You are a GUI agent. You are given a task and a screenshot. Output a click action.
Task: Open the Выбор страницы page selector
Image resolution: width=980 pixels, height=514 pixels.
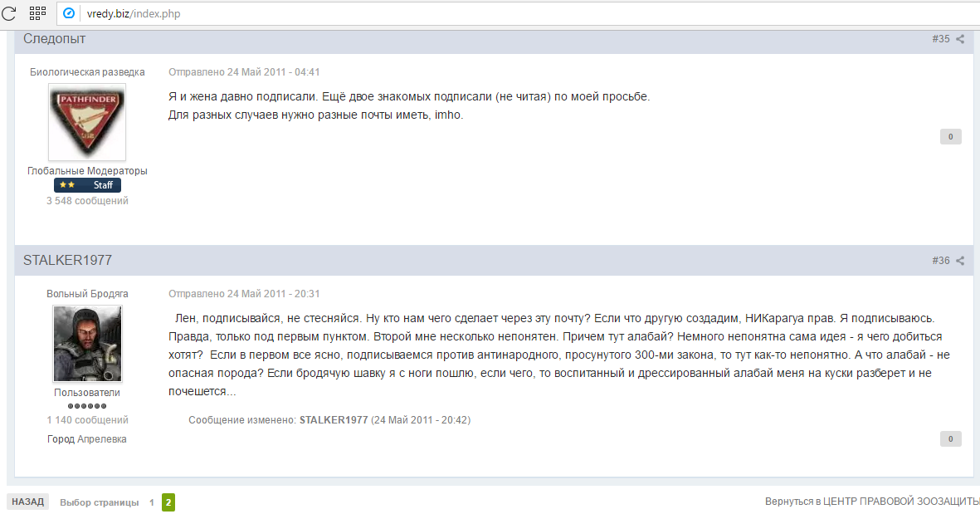click(x=100, y=502)
